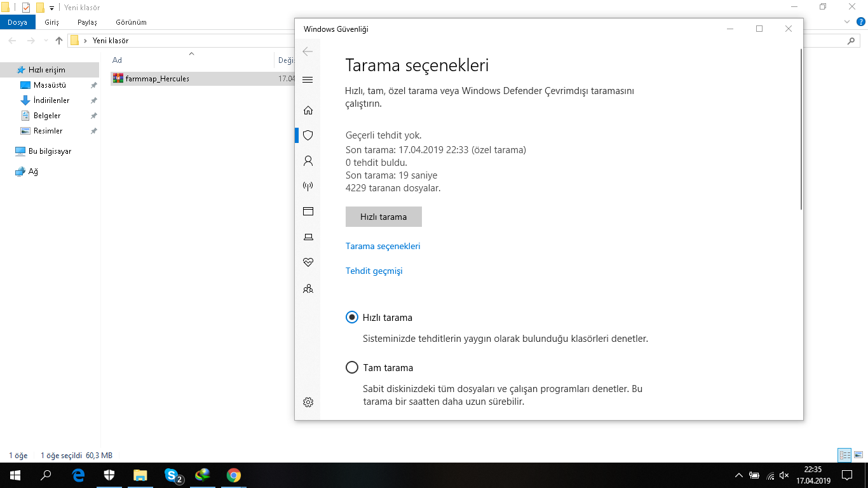Open settings gear in Windows Güvenliği sidebar
This screenshot has height=488, width=868.
308,402
